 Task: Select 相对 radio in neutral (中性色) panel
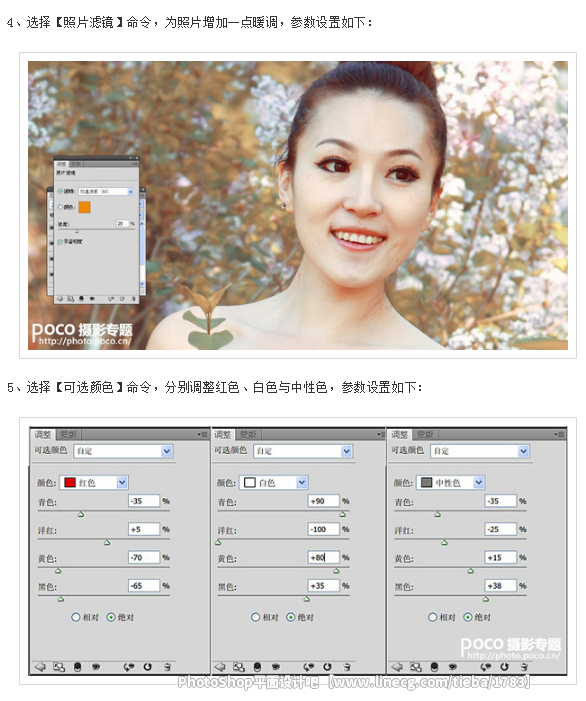(x=432, y=617)
